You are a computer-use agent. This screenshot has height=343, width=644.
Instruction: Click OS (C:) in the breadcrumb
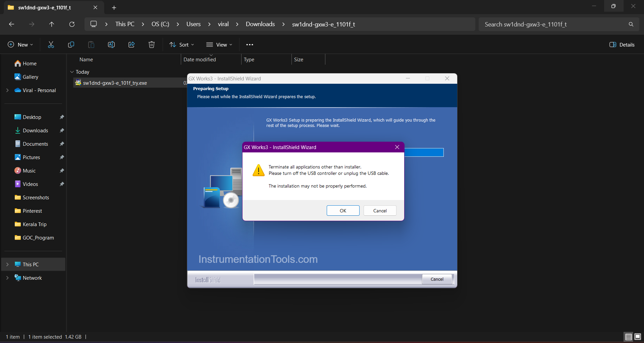click(160, 24)
